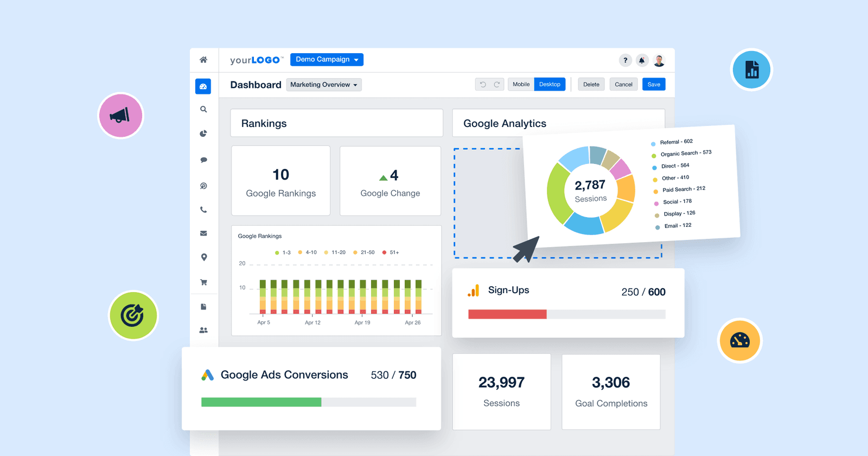Click the home icon in sidebar
This screenshot has width=868, height=456.
coord(203,60)
